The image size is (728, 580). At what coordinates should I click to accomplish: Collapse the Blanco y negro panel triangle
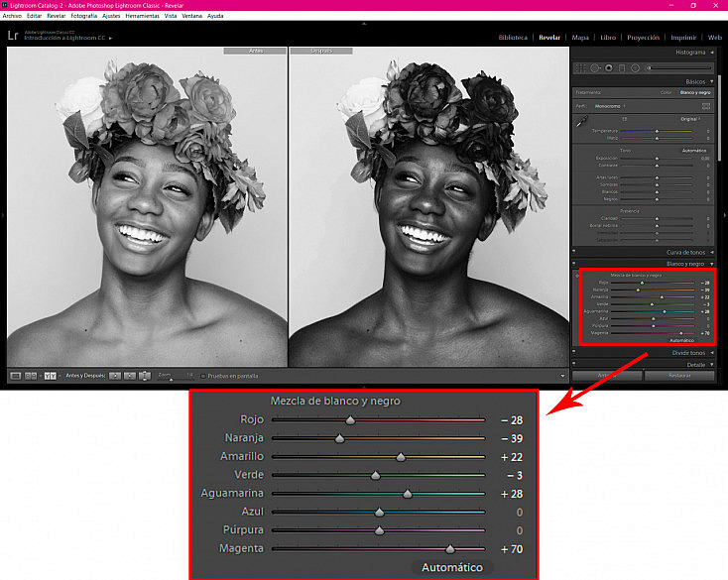click(712, 264)
